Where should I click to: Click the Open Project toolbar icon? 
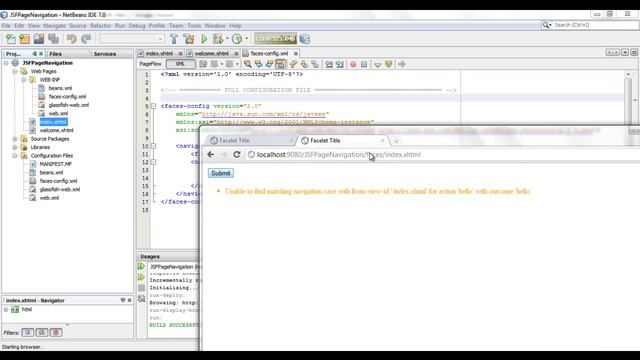click(39, 39)
